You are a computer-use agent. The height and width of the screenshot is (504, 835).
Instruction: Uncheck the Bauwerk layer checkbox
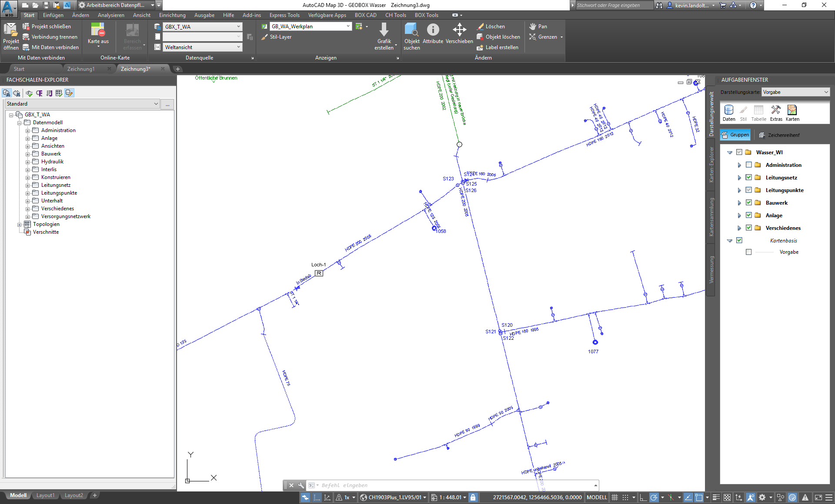(748, 202)
